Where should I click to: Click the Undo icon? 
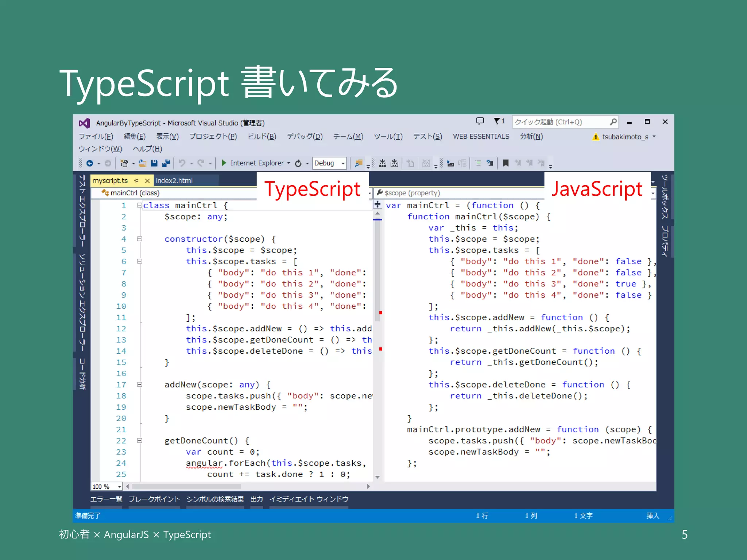click(182, 163)
